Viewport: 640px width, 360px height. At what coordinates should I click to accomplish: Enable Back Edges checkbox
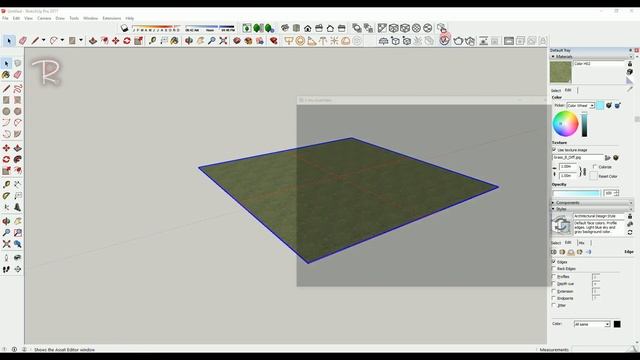click(554, 269)
